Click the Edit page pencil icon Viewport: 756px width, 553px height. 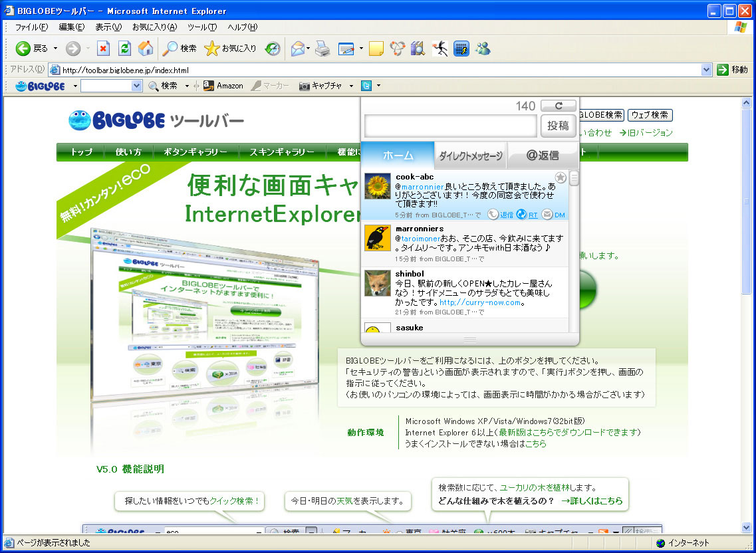click(x=346, y=49)
